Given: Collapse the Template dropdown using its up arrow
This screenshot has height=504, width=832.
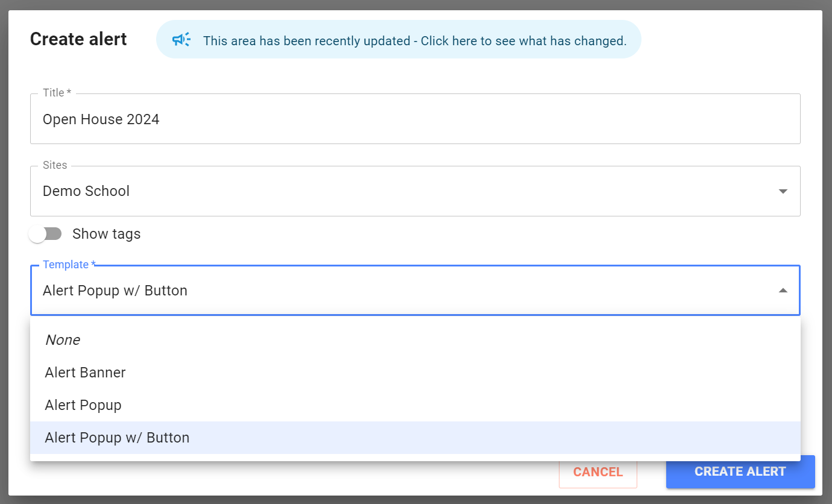Looking at the screenshot, I should coord(783,291).
